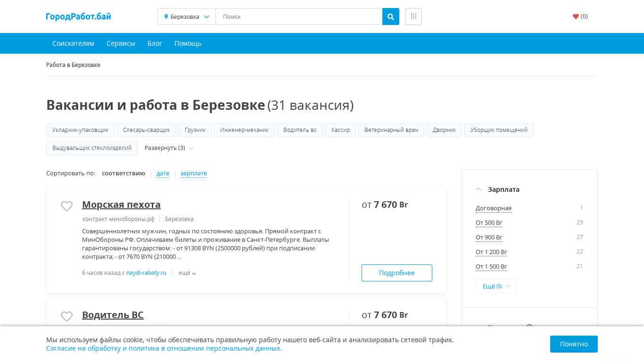Favorite the Водитель ВС vacancy heart
644x362 pixels.
coord(67,316)
